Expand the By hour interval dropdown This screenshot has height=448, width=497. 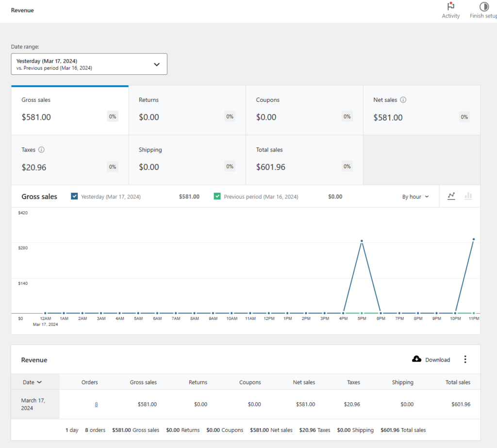click(x=415, y=197)
